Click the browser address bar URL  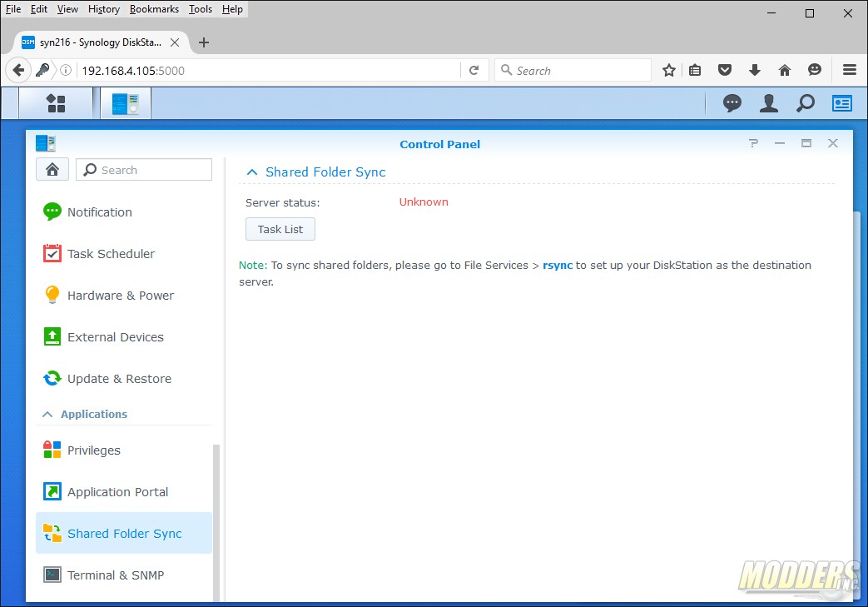[133, 70]
